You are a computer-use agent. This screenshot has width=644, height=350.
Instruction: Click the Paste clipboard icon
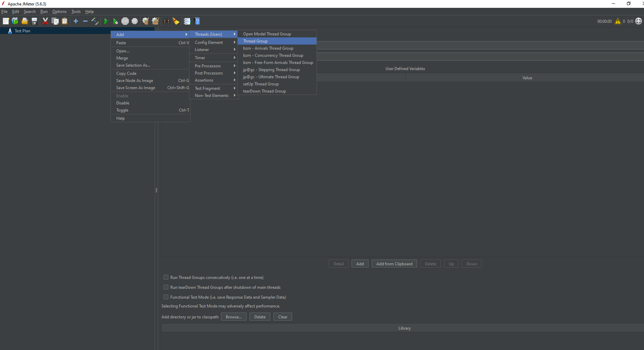click(65, 21)
